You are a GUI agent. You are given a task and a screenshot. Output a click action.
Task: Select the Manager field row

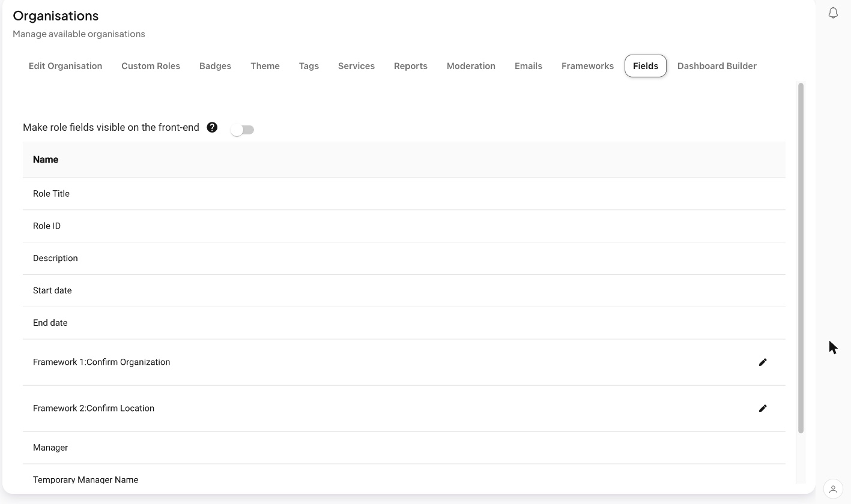pos(404,448)
